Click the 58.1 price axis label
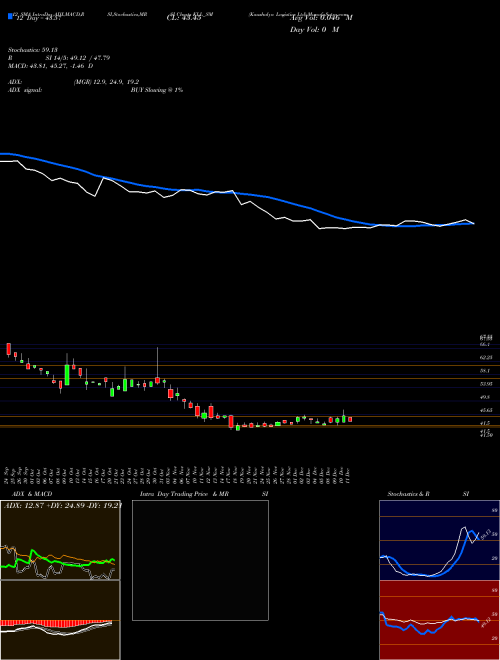 [485, 371]
